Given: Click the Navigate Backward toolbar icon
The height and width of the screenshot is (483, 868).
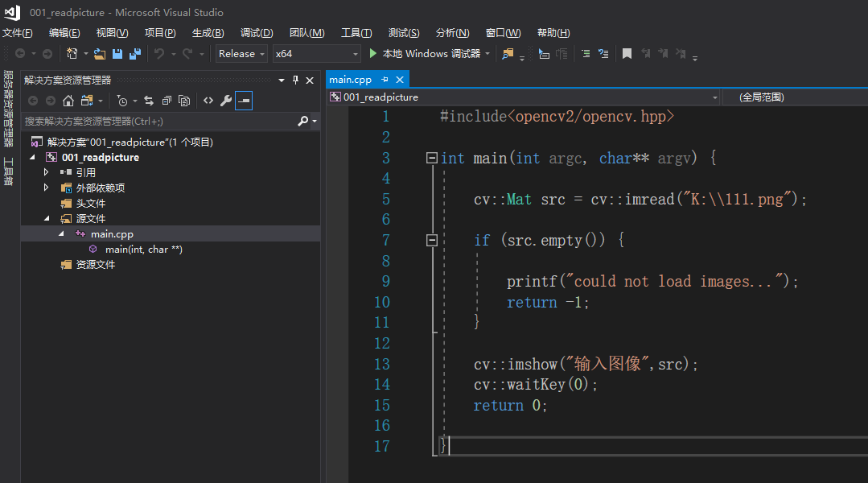Looking at the screenshot, I should (20, 54).
